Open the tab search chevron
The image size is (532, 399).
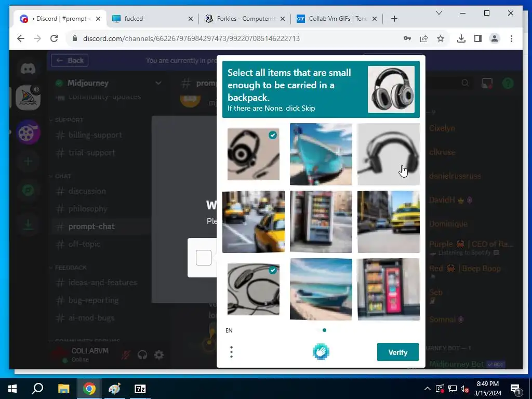pyautogui.click(x=438, y=13)
